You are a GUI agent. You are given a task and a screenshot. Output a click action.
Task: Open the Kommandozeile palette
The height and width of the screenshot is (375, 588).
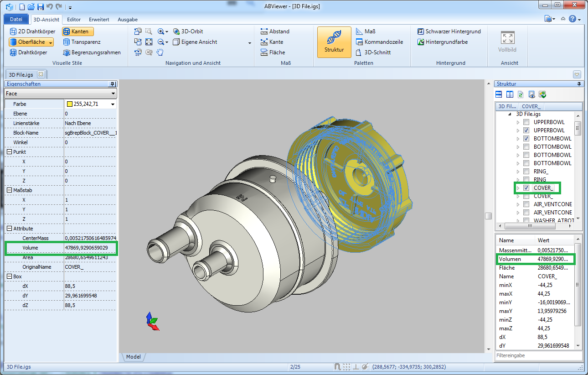(379, 42)
